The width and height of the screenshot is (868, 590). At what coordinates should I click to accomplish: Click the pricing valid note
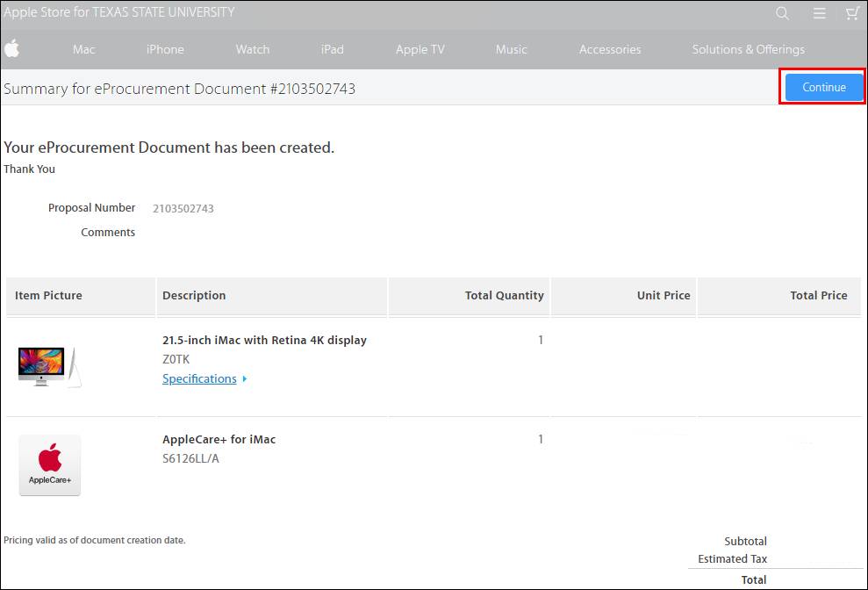pos(94,540)
